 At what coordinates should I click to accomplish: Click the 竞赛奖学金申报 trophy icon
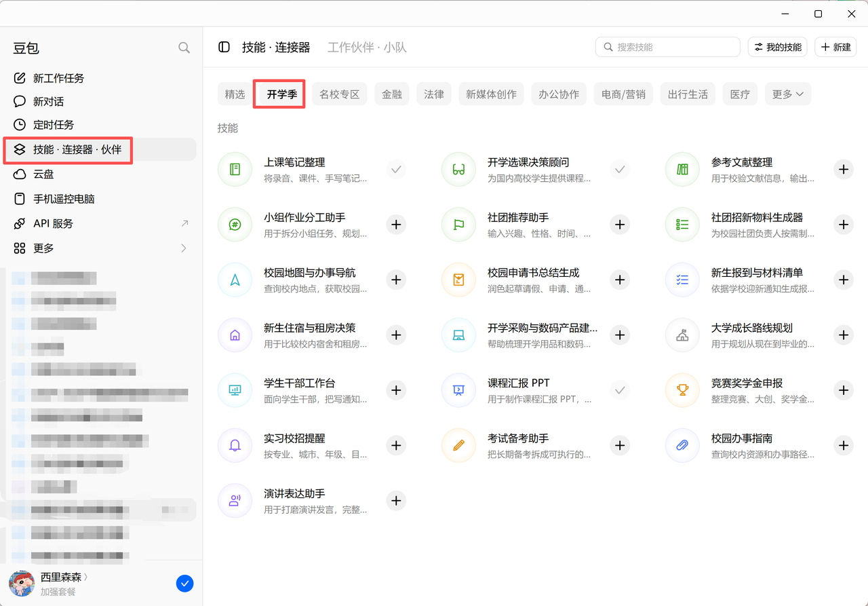tap(682, 390)
